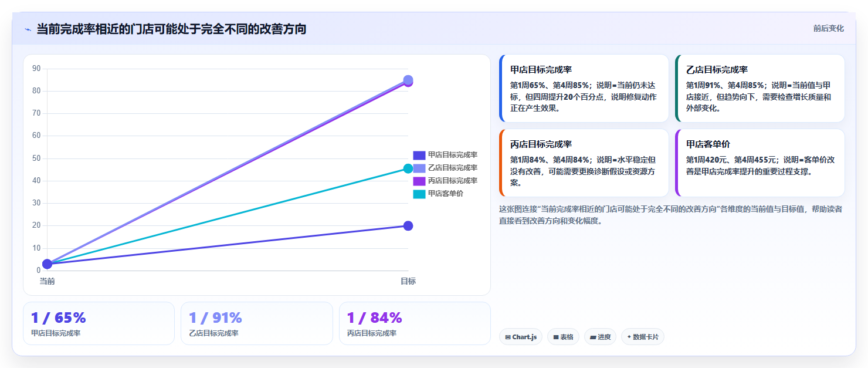Select the 乙店目标完成率 insight card title
The height and width of the screenshot is (368, 868).
click(717, 69)
